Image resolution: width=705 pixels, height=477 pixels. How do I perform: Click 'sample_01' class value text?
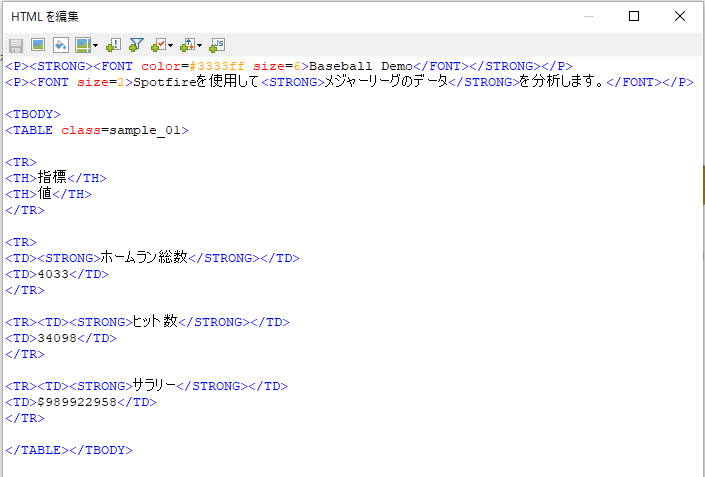click(x=145, y=130)
